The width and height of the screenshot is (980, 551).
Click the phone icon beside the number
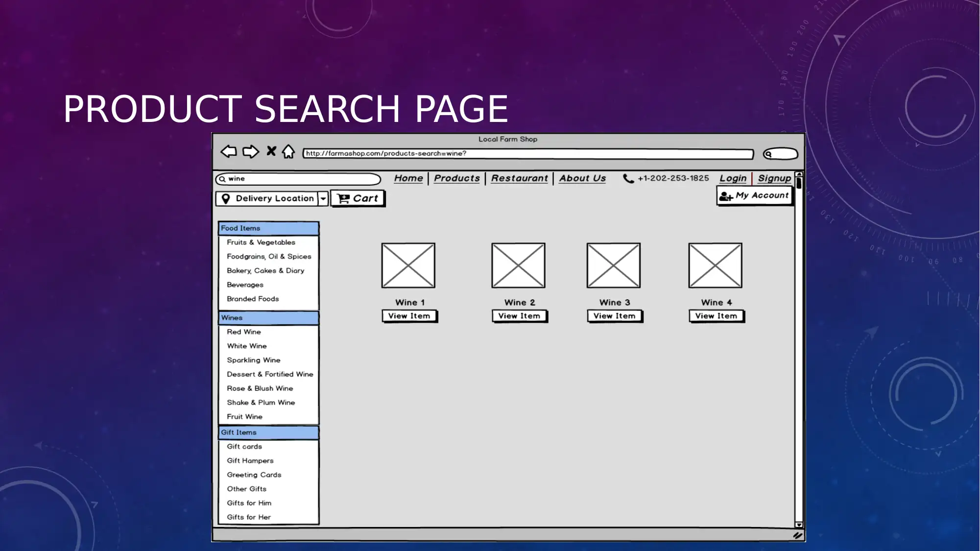click(628, 179)
